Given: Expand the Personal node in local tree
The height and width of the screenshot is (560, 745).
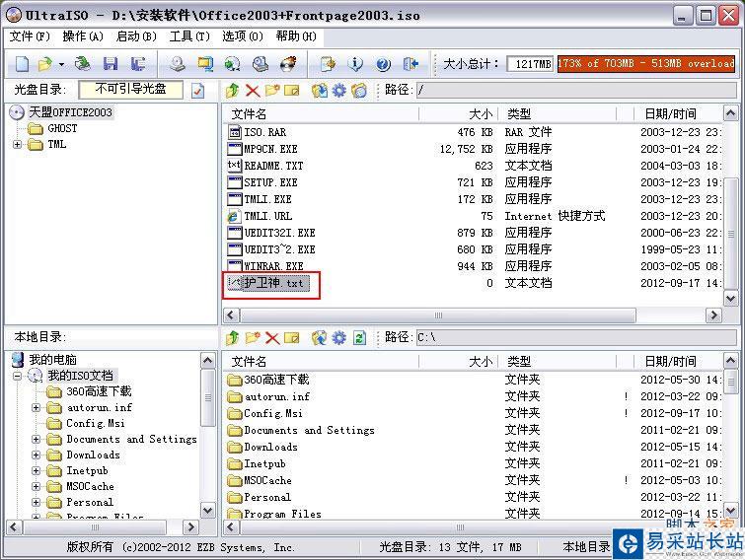Looking at the screenshot, I should pos(37,502).
